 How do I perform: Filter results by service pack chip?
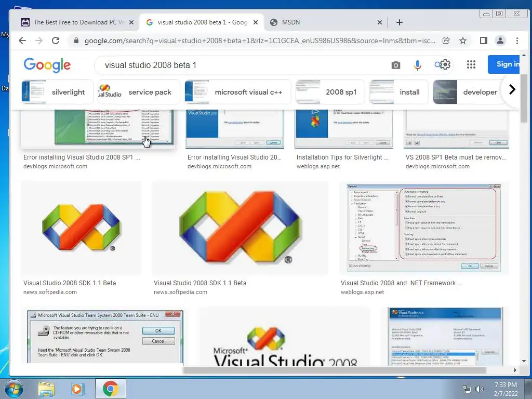[x=139, y=92]
